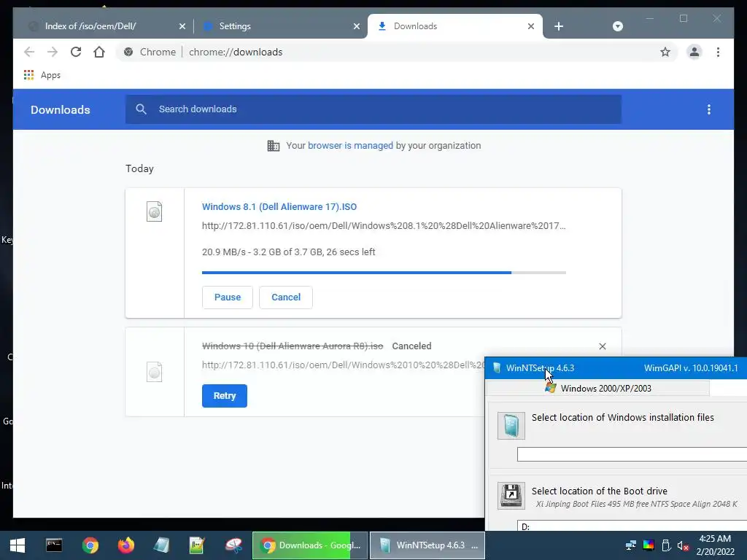This screenshot has height=560, width=747.
Task: Click the installation files disc icon in WinNTSetup
Action: point(511,425)
